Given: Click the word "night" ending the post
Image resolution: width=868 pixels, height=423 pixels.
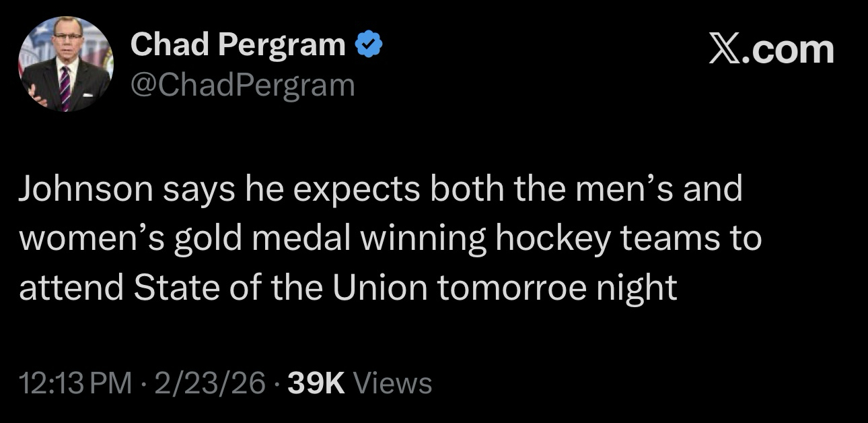Looking at the screenshot, I should (637, 288).
